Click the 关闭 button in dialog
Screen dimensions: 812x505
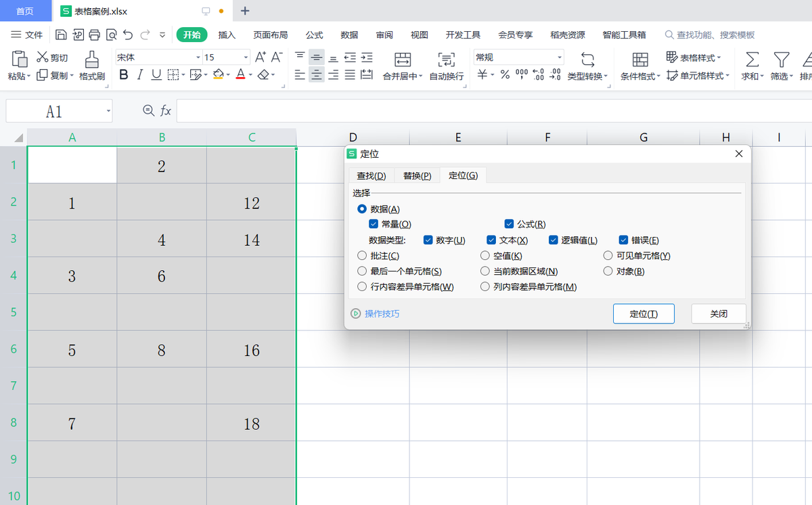719,313
